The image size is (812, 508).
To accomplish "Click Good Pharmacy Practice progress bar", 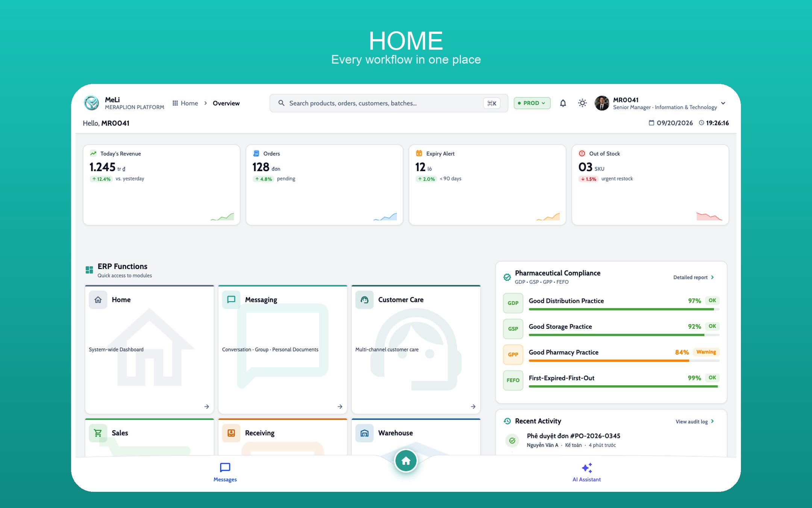I will pos(624,361).
